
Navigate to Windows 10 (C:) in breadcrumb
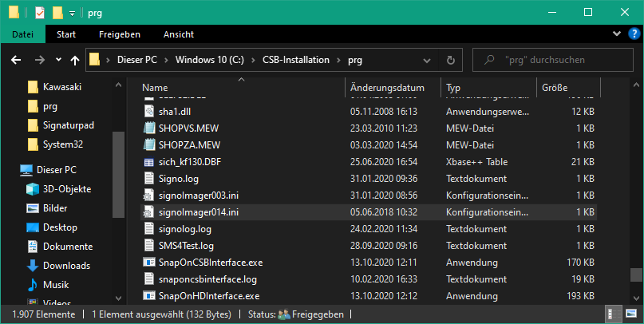(209, 60)
